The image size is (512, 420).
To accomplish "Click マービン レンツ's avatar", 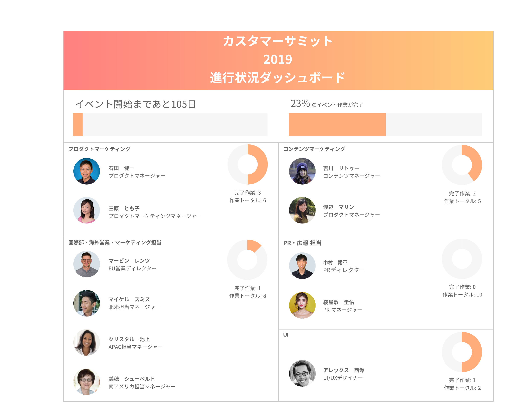I will click(x=86, y=264).
